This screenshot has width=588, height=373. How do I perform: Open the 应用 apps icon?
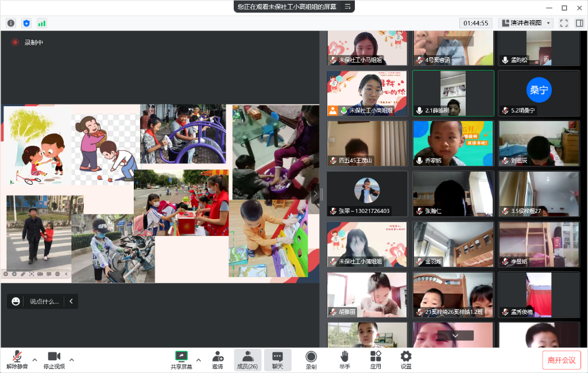(x=376, y=360)
